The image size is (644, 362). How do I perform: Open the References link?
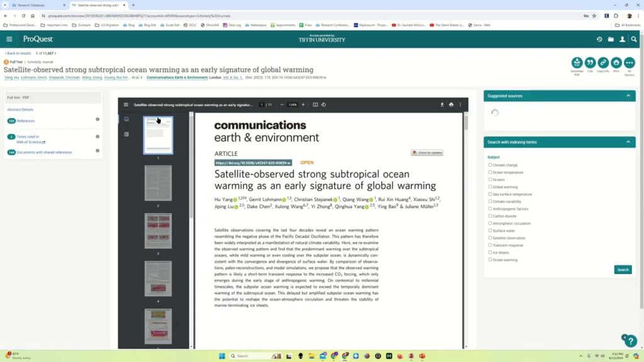pos(25,121)
